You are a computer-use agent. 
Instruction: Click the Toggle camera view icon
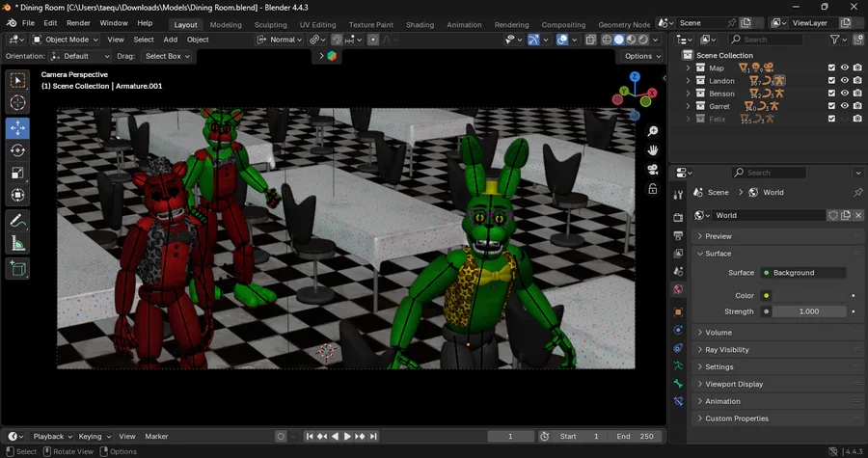coord(653,170)
